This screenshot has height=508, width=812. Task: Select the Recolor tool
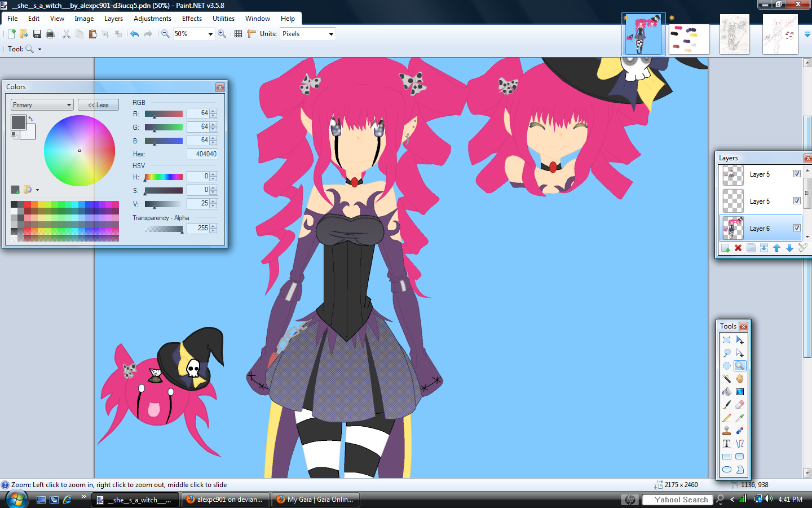(740, 431)
